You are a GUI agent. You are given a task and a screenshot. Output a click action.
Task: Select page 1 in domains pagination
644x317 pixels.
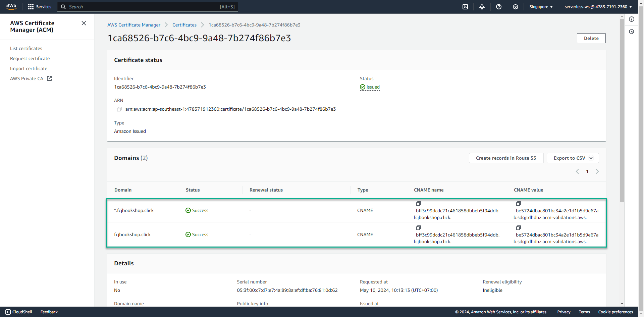587,171
